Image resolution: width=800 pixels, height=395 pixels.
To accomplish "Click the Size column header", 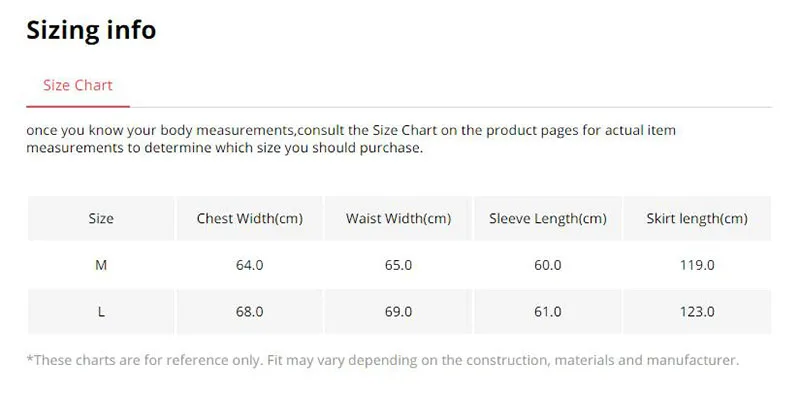I will pyautogui.click(x=101, y=218).
